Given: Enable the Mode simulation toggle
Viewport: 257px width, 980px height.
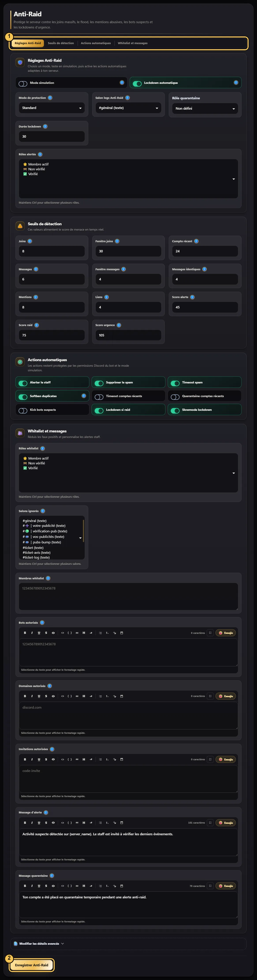Looking at the screenshot, I should coord(23,83).
